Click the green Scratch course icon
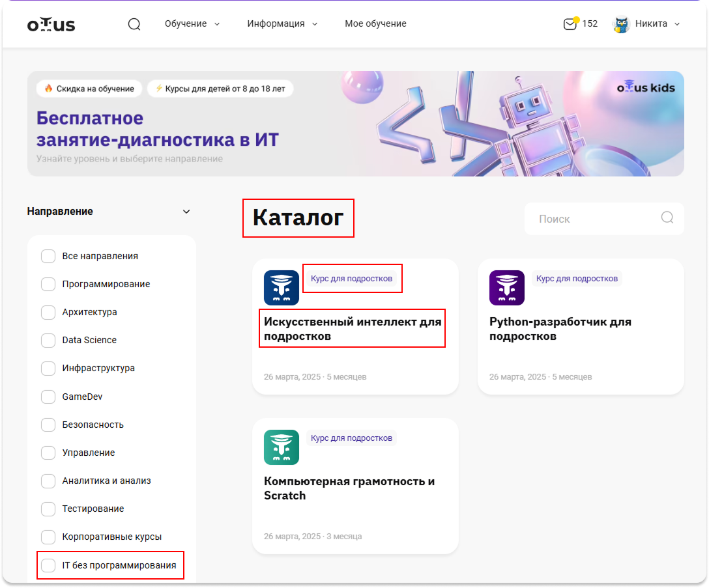The height and width of the screenshot is (588, 709). coord(282,447)
